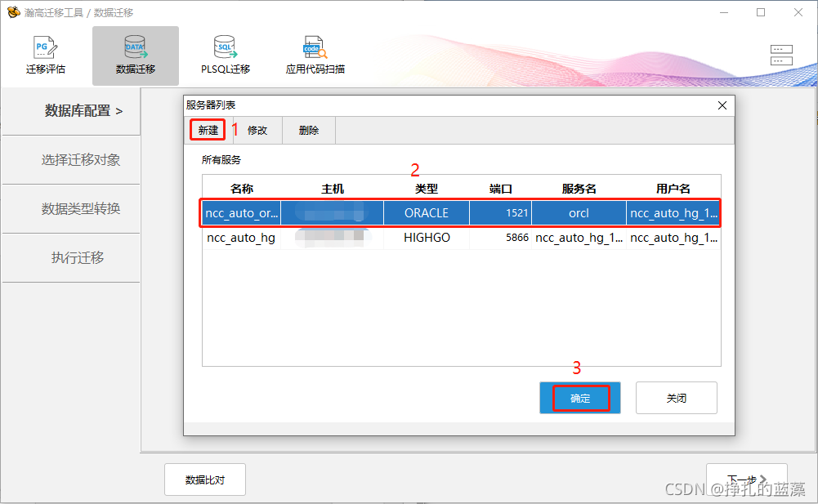The image size is (818, 504).
Task: Select the 数据迁移 data migration tool
Action: (x=136, y=56)
